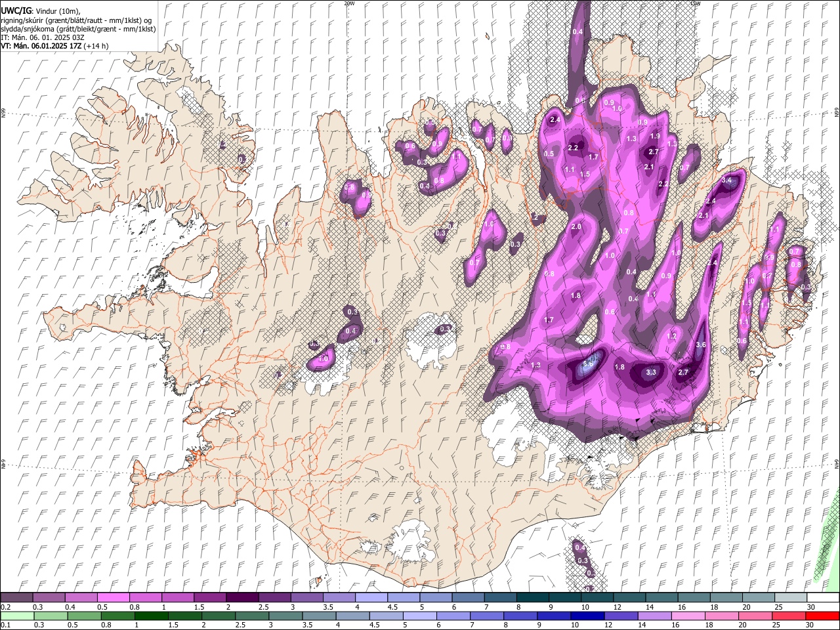Click the "1.9" precipitation value on the map
840x630 pixels.
pos(654,136)
